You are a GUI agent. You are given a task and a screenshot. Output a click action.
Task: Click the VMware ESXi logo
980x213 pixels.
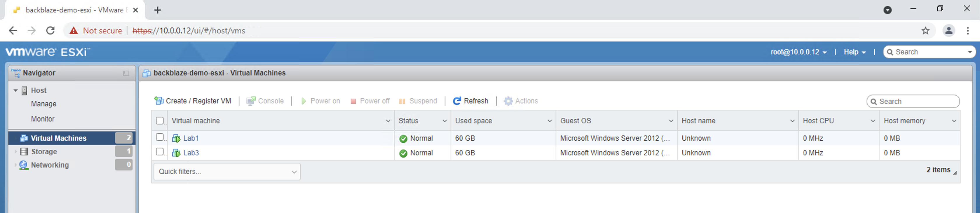48,52
